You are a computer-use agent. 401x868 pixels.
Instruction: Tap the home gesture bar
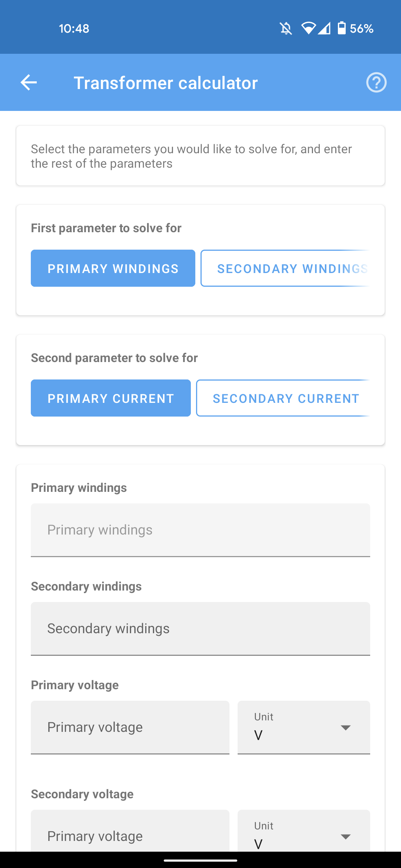click(x=200, y=860)
